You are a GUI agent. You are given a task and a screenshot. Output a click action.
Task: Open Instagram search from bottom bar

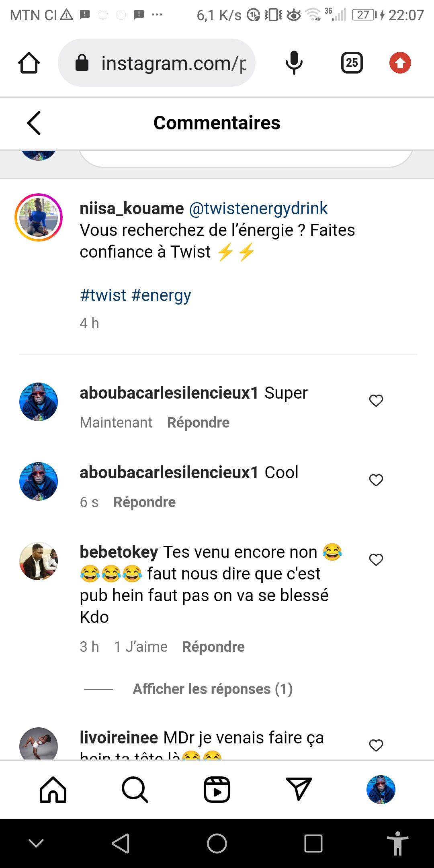tap(135, 790)
